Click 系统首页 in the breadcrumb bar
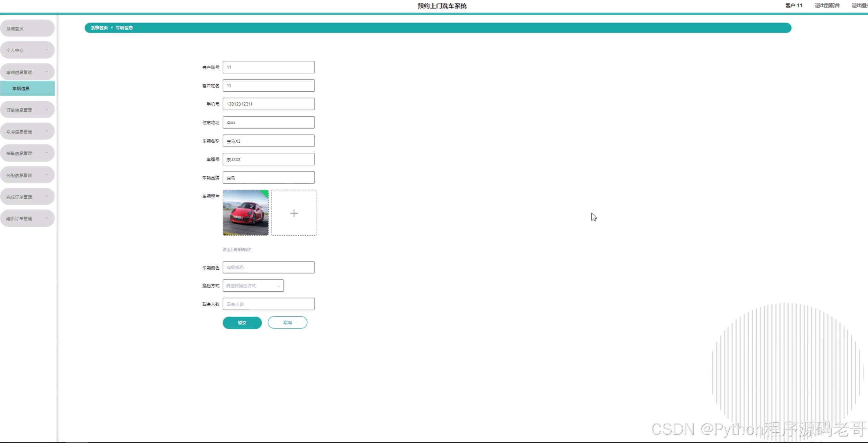Viewport: 868px width, 443px height. (99, 28)
